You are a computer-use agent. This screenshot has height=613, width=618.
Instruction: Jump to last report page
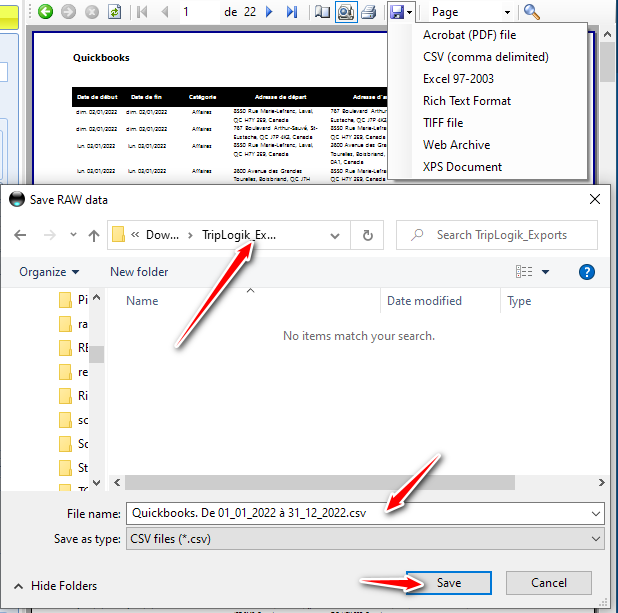click(x=292, y=12)
